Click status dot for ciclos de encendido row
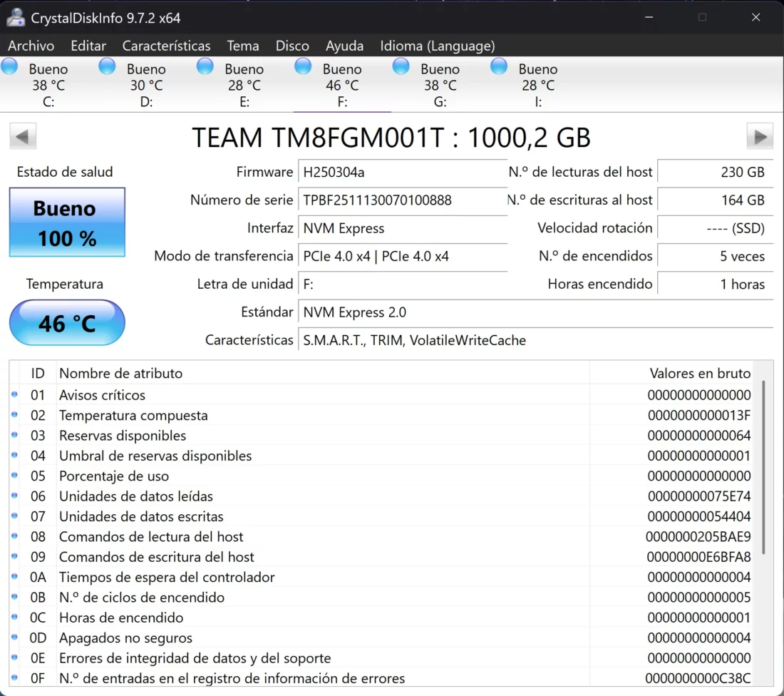The height and width of the screenshot is (696, 784). [x=14, y=597]
